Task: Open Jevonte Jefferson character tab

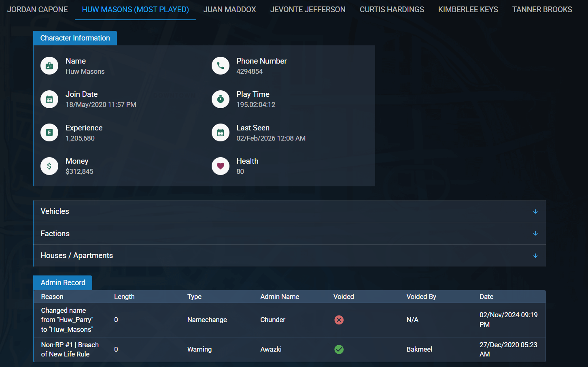Action: 308,9
